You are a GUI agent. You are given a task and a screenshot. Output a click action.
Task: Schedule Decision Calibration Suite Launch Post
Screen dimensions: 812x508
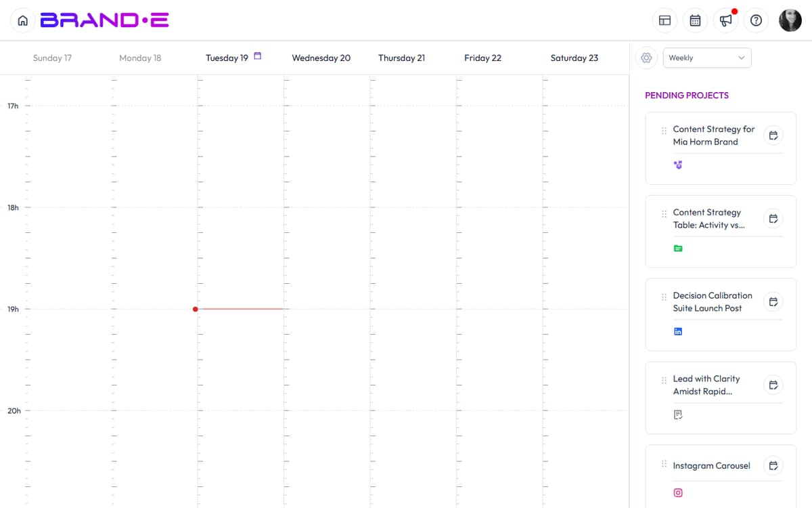[x=773, y=302]
